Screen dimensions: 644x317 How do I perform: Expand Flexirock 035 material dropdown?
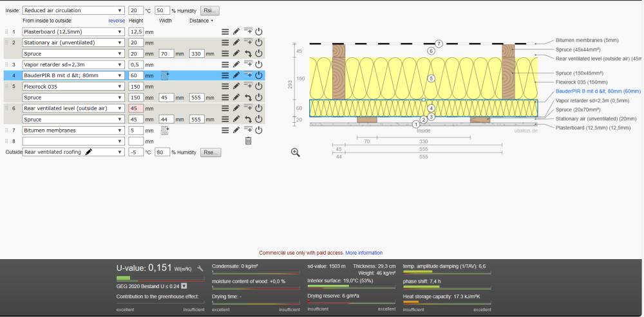coord(73,87)
